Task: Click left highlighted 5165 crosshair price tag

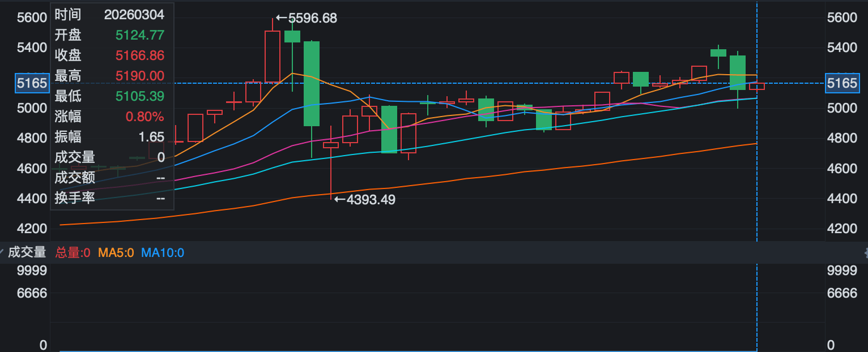Action: [x=32, y=83]
